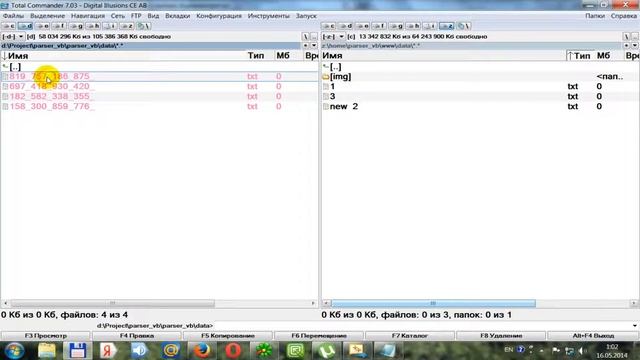Open right panel favorites asterisk button

[627, 46]
